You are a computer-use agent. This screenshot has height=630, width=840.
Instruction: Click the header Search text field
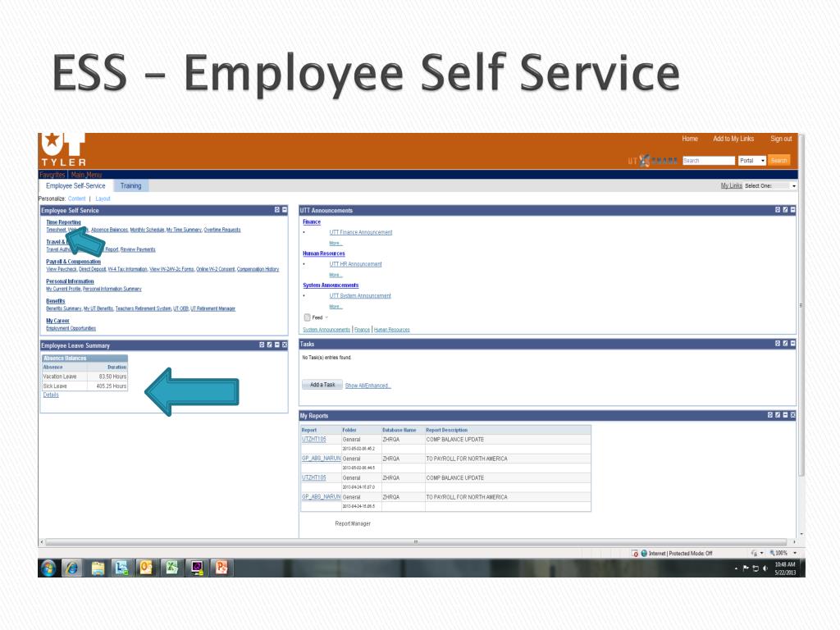(708, 161)
